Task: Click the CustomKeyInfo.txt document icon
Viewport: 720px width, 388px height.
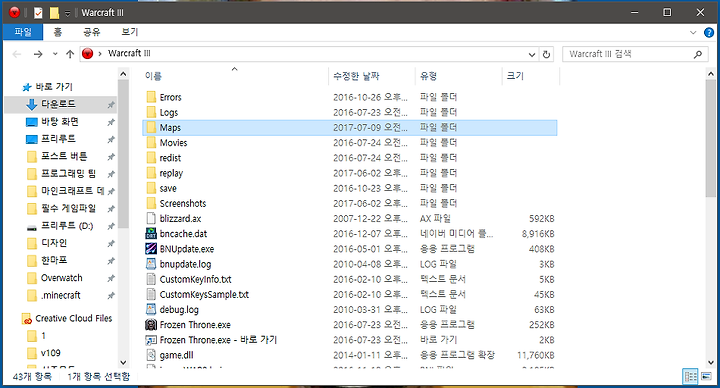Action: coord(151,279)
